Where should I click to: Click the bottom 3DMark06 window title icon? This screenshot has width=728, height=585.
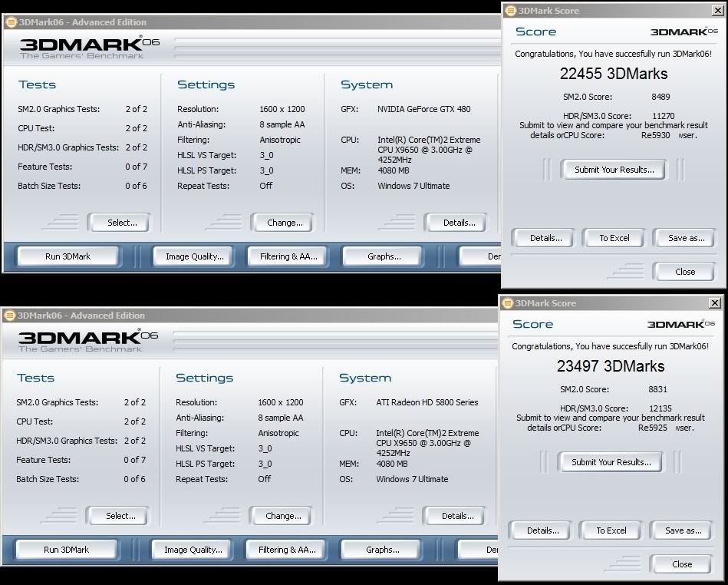9,315
